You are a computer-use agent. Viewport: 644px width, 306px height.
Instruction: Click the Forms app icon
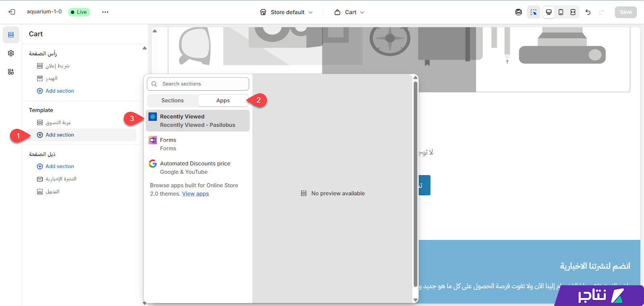(x=153, y=140)
